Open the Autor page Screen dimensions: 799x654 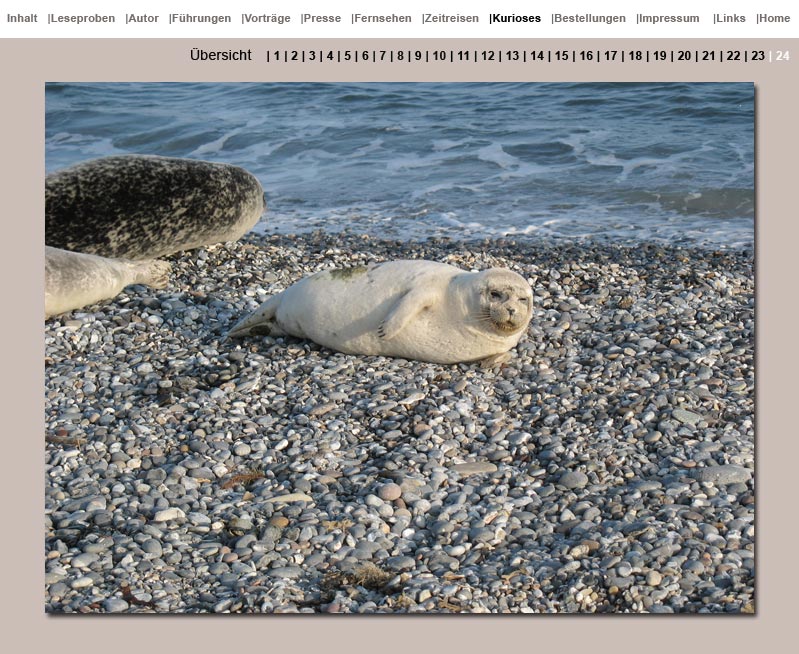pyautogui.click(x=143, y=18)
